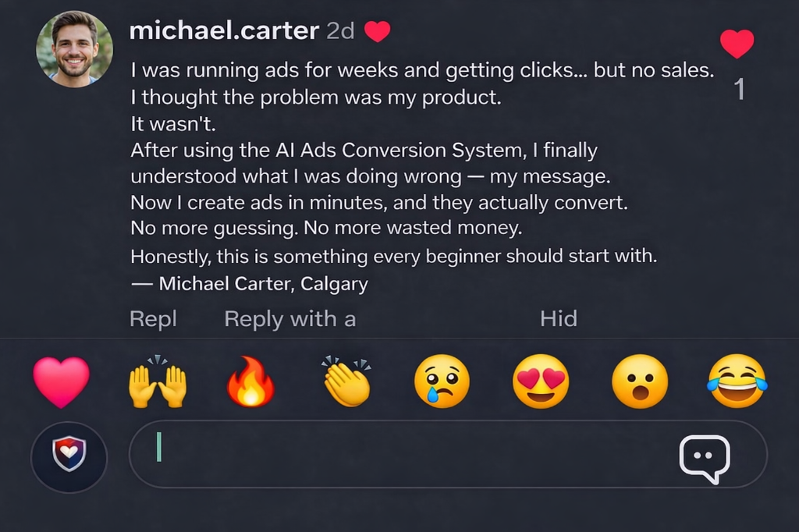React with the clapping hands emoji
Viewport: 799px width, 532px height.
(347, 381)
